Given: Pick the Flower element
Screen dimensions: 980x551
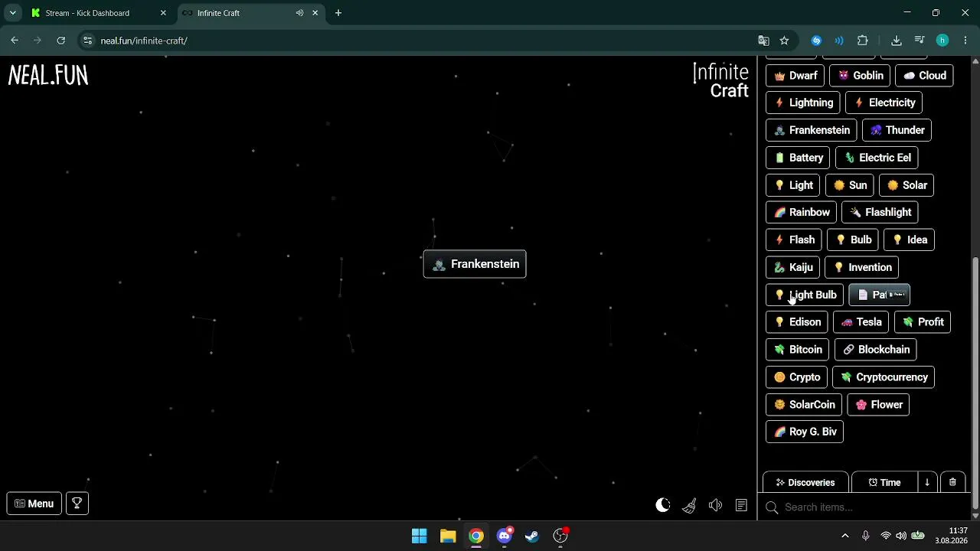Looking at the screenshot, I should click(878, 405).
